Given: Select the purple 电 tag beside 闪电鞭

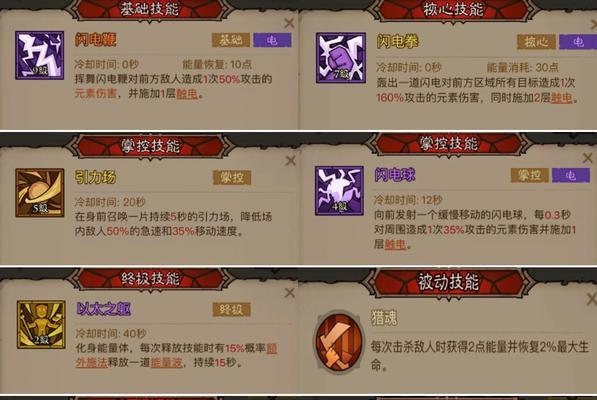Looking at the screenshot, I should tap(272, 40).
